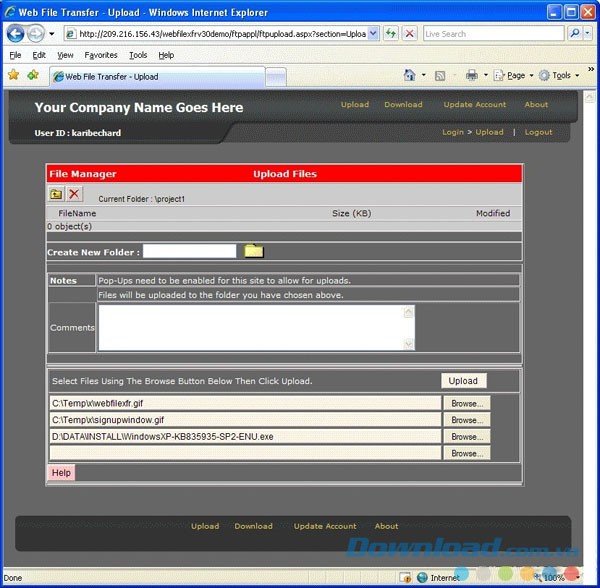The height and width of the screenshot is (588, 600).
Task: Click the 100% zoom level control
Action: click(x=557, y=578)
